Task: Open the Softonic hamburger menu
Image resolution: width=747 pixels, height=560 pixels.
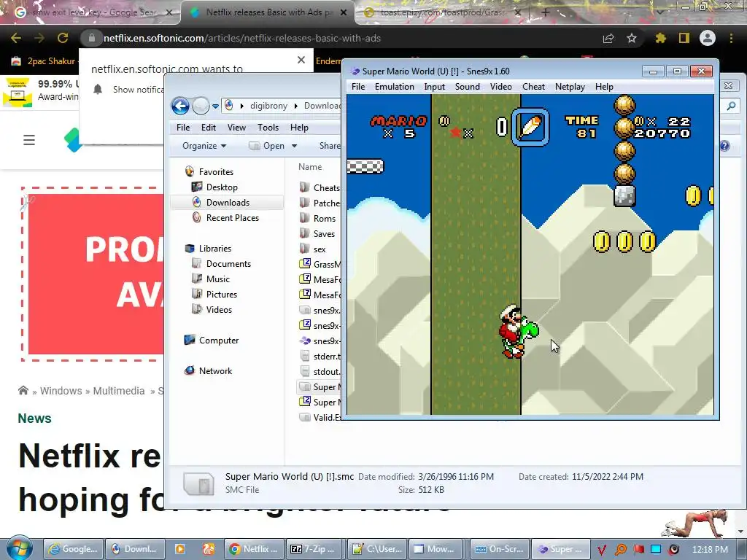Action: [x=29, y=140]
